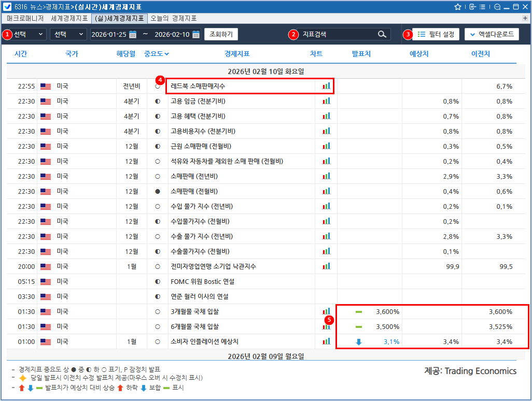The image size is (532, 401).
Task: Open the start date calendar picker
Action: click(133, 35)
